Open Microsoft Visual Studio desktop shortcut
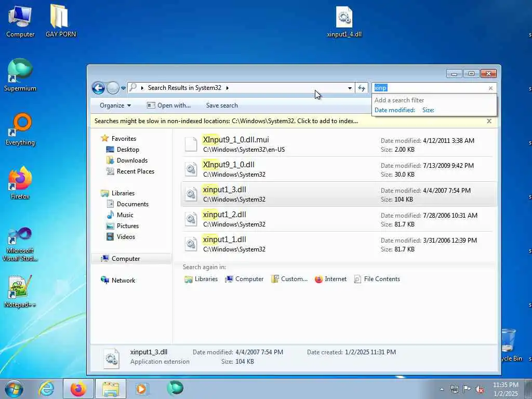 20,244
